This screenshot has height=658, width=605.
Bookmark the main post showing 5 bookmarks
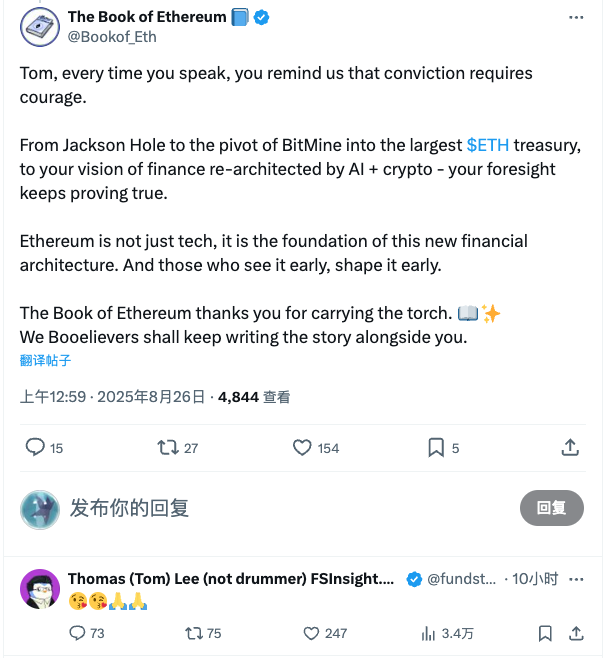click(x=436, y=448)
